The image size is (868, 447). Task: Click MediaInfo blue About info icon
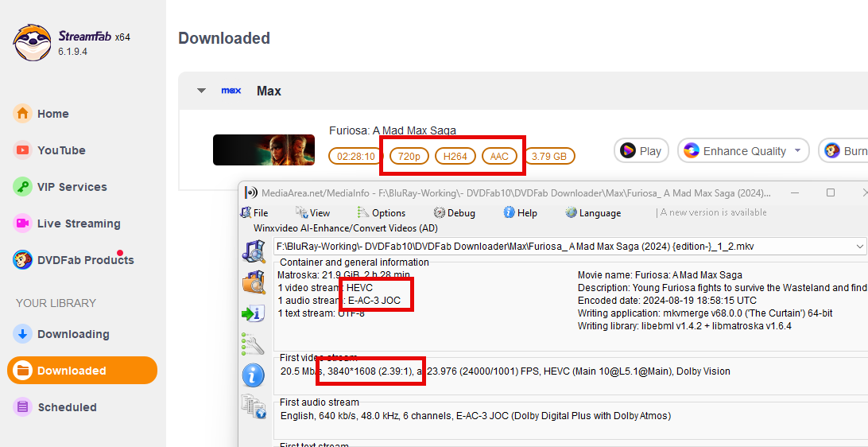253,375
